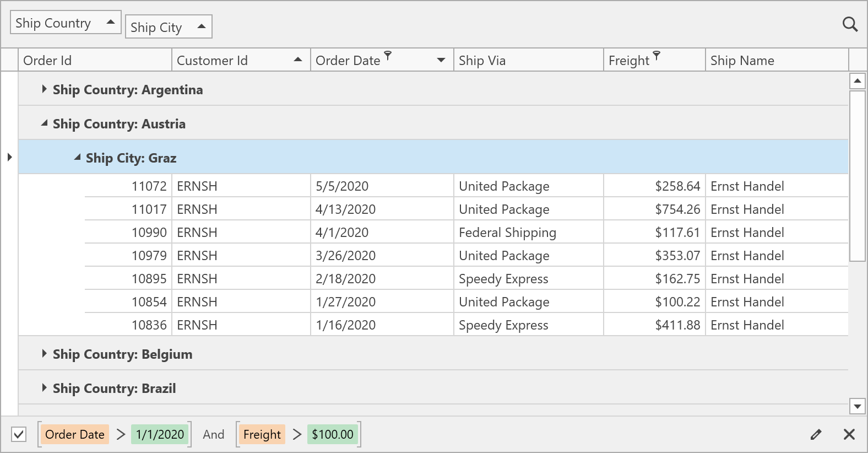Click the scroll up arrow
The height and width of the screenshot is (453, 868).
tap(857, 81)
